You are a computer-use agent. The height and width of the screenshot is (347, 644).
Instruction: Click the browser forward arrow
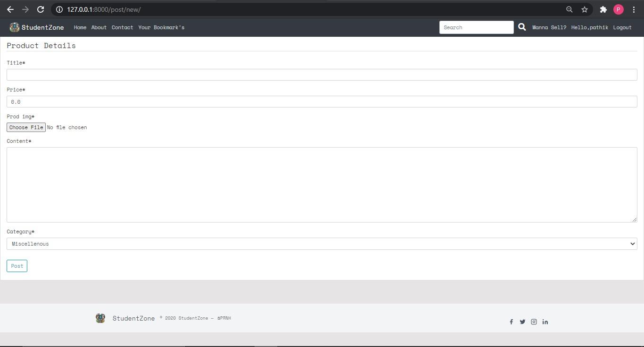point(25,9)
